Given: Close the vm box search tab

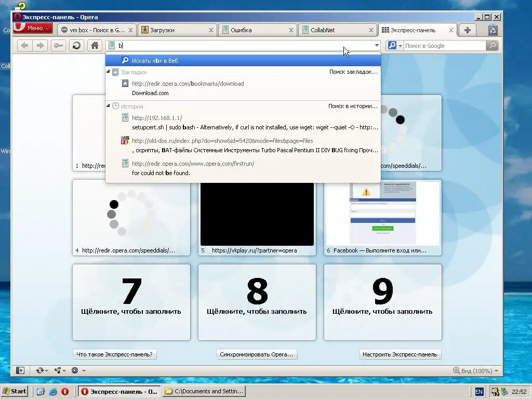Looking at the screenshot, I should click(130, 30).
